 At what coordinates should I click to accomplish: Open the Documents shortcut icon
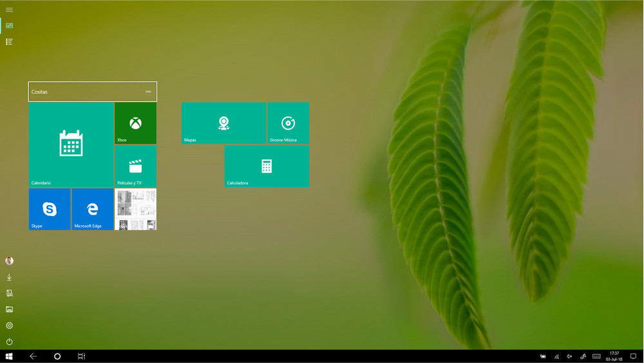pyautogui.click(x=9, y=293)
